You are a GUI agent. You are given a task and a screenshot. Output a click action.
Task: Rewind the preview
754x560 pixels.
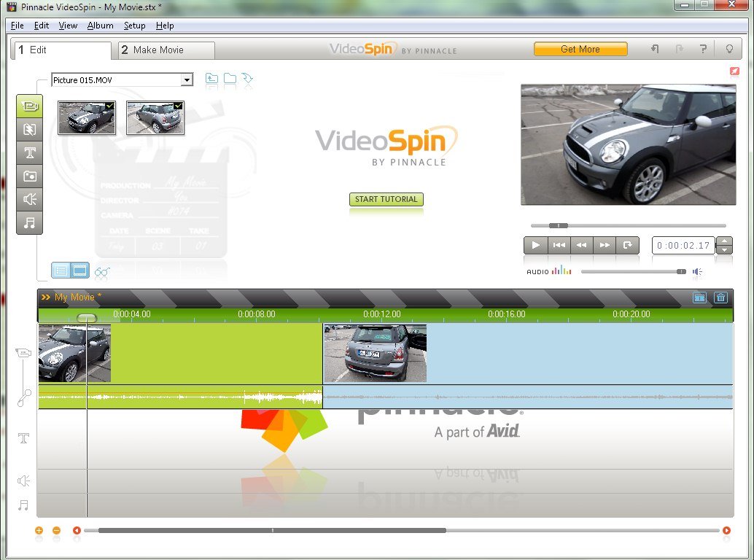point(582,245)
